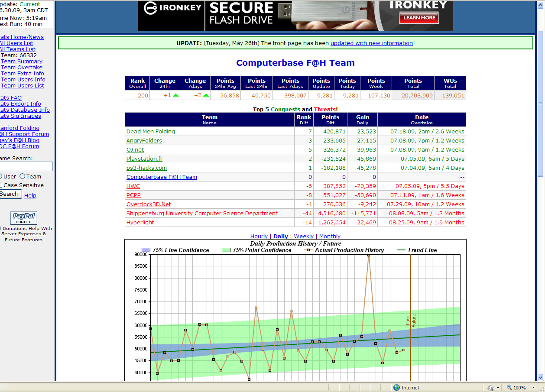Viewport: 545px width, 392px height.
Task: Open Overclock3D.Net team link
Action: pos(149,204)
